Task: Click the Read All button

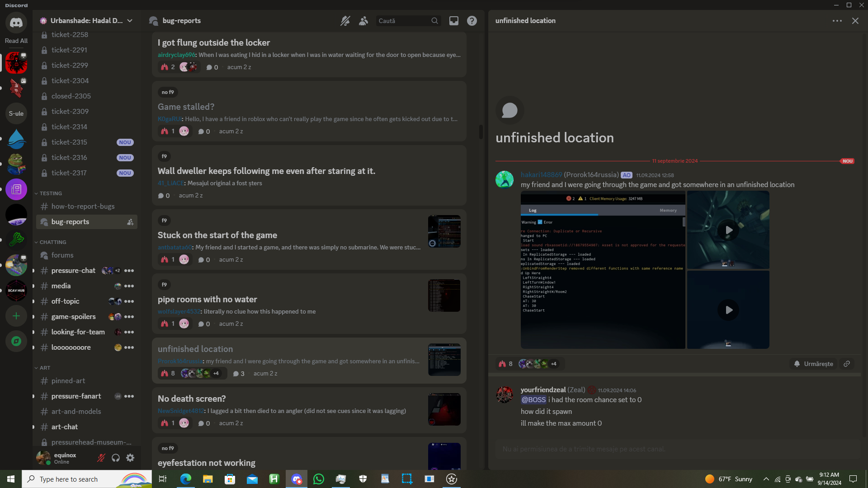Action: (x=16, y=41)
